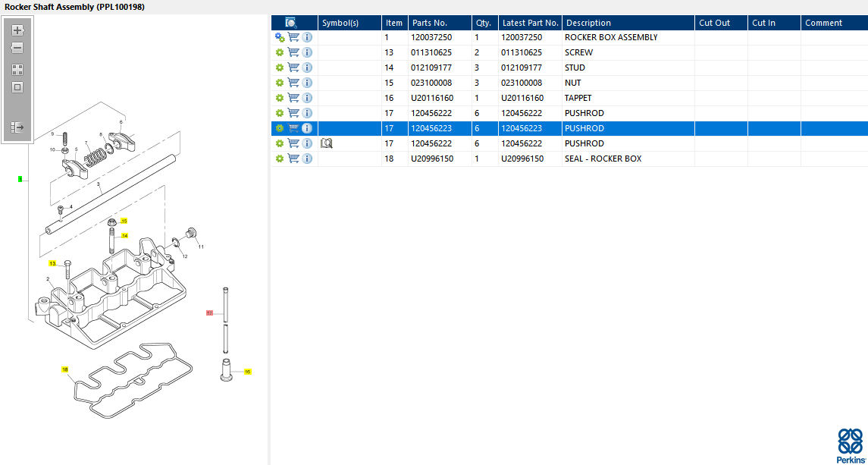Click the Cut In column header
This screenshot has width=868, height=465.
(775, 23)
